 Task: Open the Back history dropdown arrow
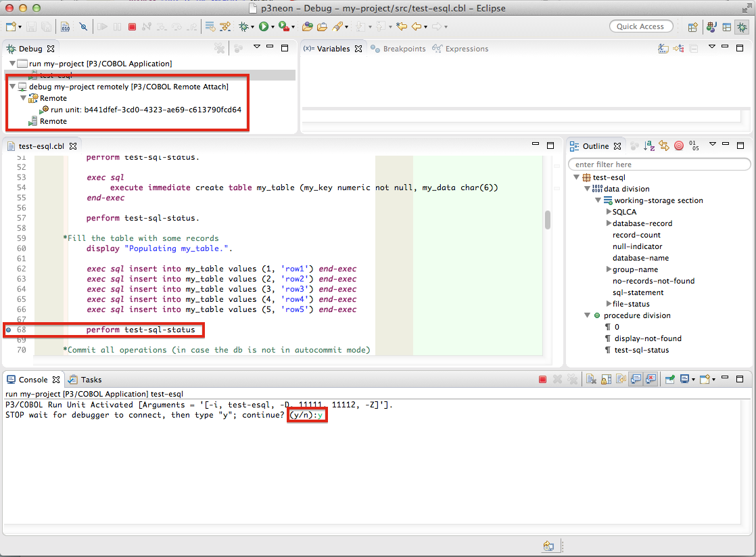[425, 27]
